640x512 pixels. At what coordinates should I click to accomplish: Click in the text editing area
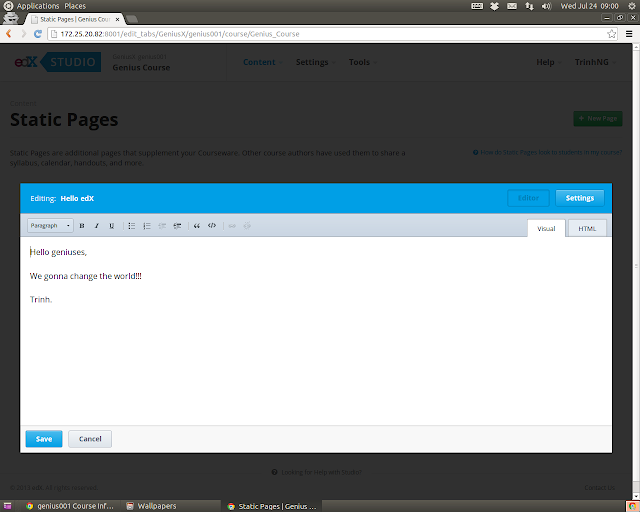tap(316, 331)
